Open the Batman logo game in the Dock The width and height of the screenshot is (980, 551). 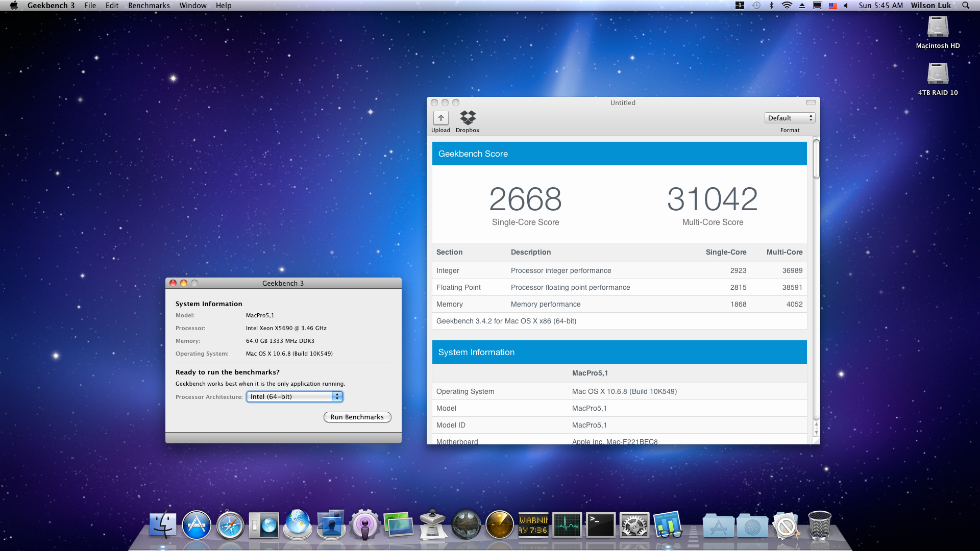click(x=467, y=525)
